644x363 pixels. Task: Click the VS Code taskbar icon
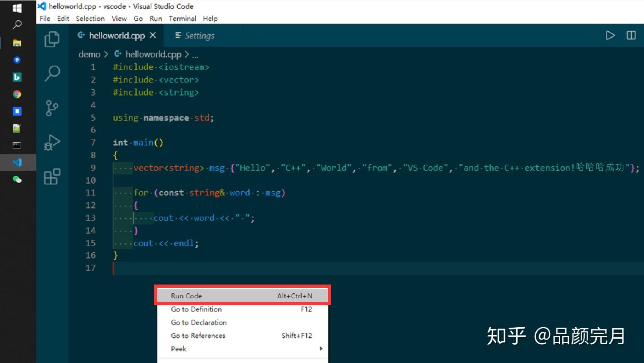(x=17, y=162)
